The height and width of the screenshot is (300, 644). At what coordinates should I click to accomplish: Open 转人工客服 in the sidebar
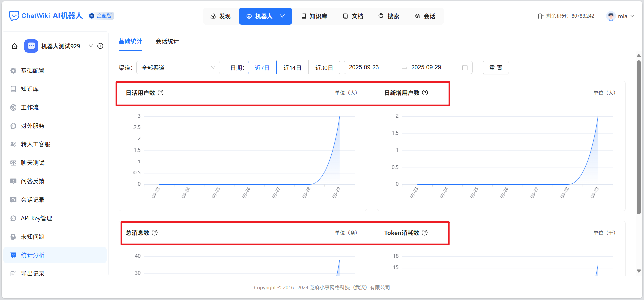click(x=55, y=144)
